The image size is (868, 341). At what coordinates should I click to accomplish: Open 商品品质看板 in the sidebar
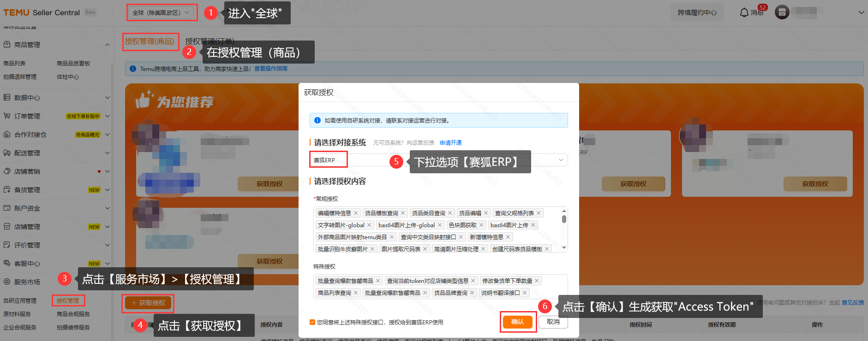tap(73, 64)
